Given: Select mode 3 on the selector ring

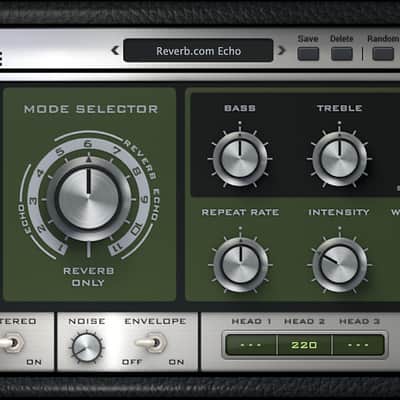Looking at the screenshot, I should (x=33, y=201).
